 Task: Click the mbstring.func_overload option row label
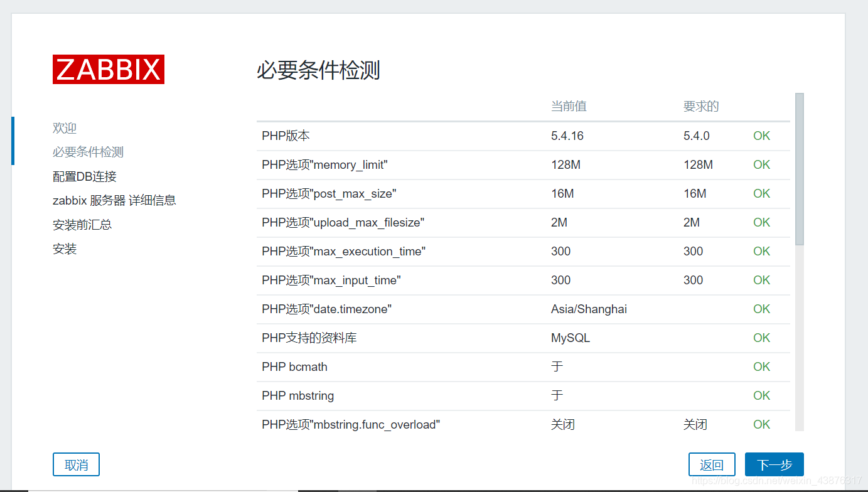click(351, 424)
